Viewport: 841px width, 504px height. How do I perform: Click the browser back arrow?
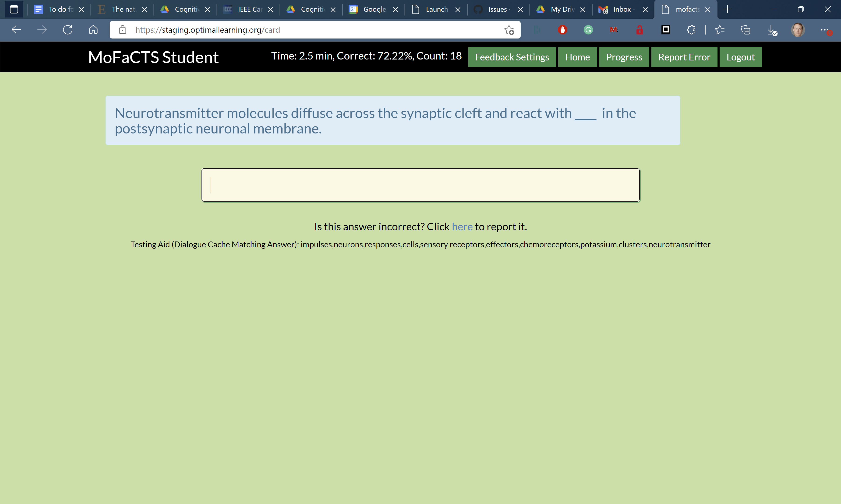click(x=16, y=30)
